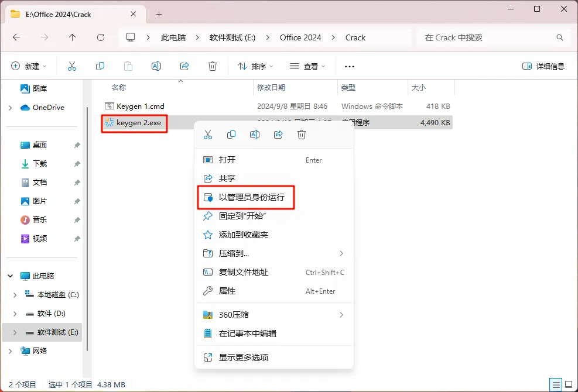This screenshot has width=578, height=392.
Task: Click the Share icon in the toolbar
Action: tap(184, 66)
